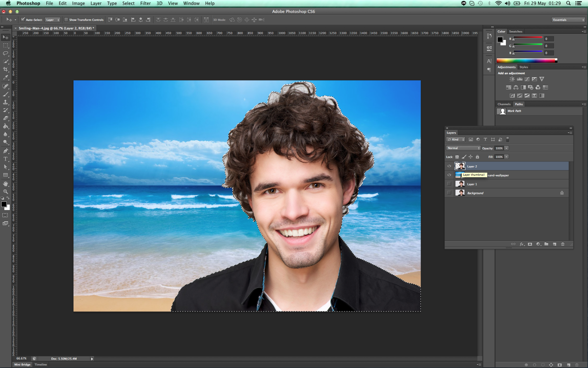
Task: Enable Show Transform Controls checkbox
Action: [66, 20]
